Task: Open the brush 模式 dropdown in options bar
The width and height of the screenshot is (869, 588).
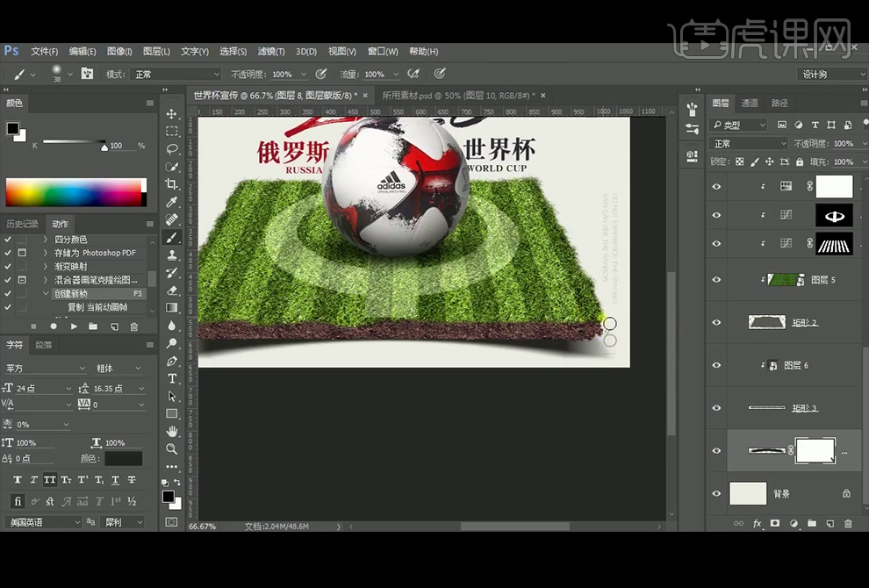Action: pyautogui.click(x=176, y=75)
